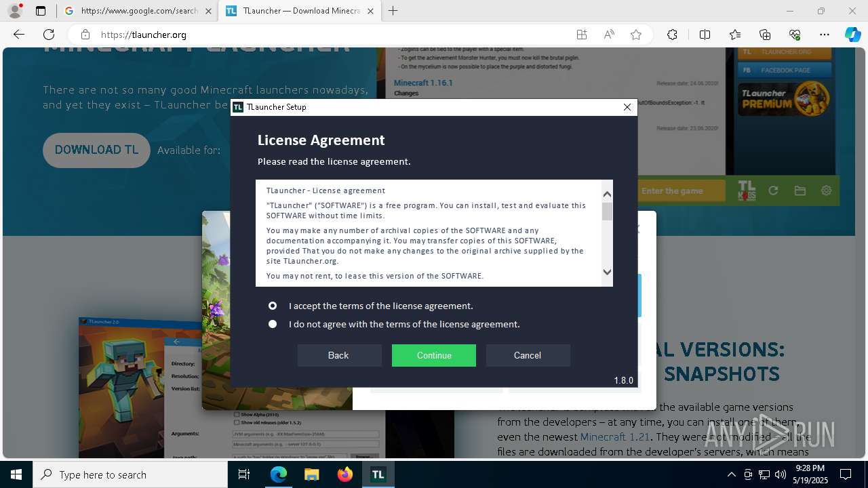Open the Windows Start menu
868x488 pixels.
[x=16, y=474]
